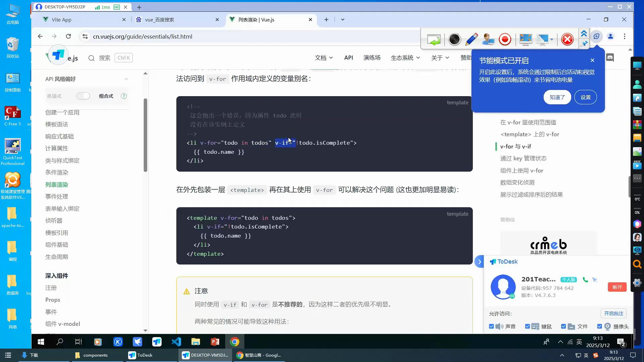This screenshot has width=644, height=362.
Task: Toggle API style from Options to Composition
Action: (83, 96)
